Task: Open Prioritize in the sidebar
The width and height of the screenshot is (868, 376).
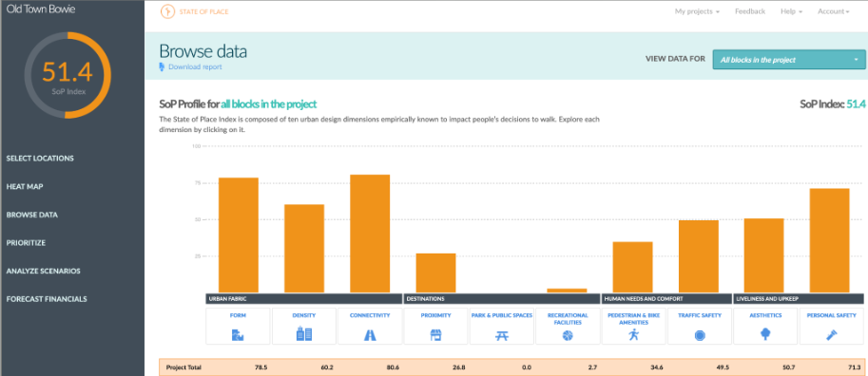Action: pos(26,243)
